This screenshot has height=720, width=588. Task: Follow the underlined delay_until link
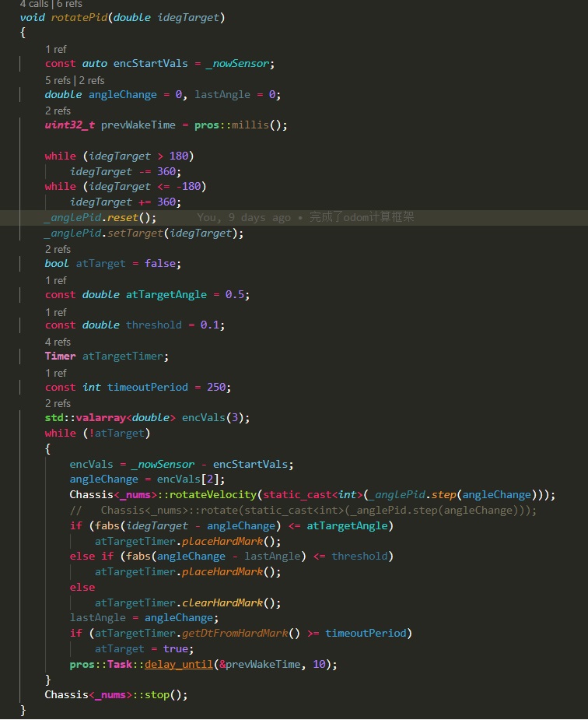(179, 665)
